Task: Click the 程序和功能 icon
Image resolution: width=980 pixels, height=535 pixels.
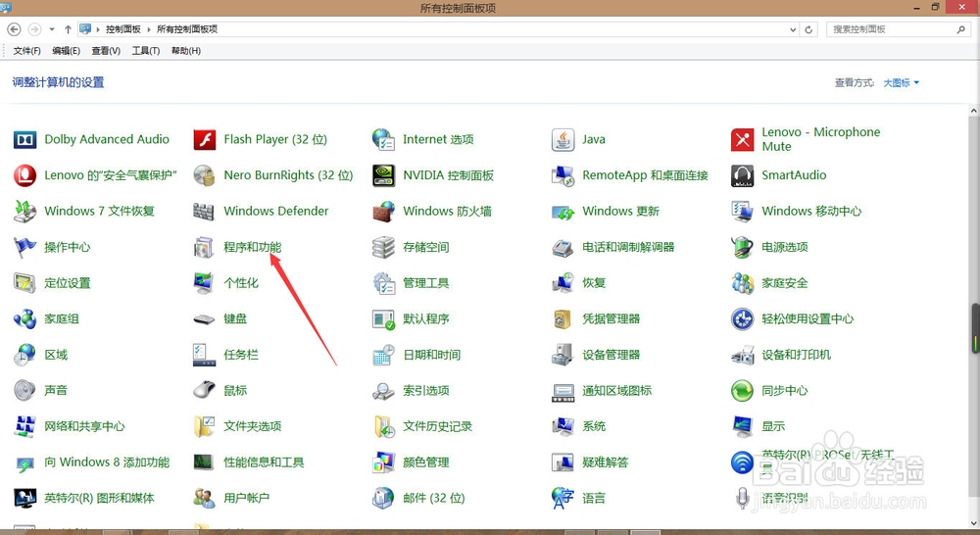Action: tap(205, 248)
